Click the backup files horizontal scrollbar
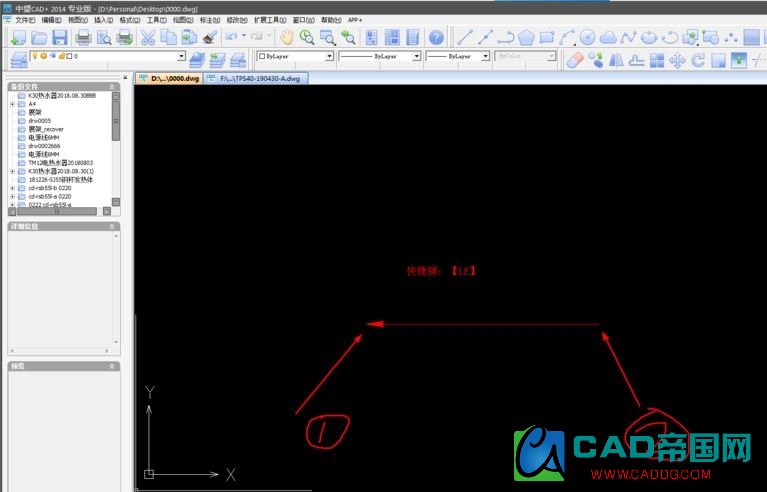The height and width of the screenshot is (492, 767). point(57,211)
